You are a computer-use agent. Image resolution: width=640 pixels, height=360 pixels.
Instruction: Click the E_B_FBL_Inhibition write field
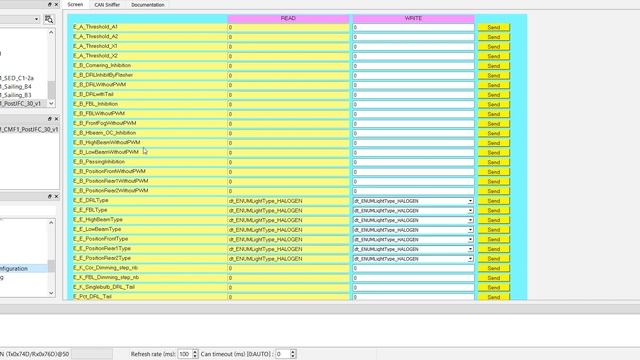pyautogui.click(x=413, y=104)
